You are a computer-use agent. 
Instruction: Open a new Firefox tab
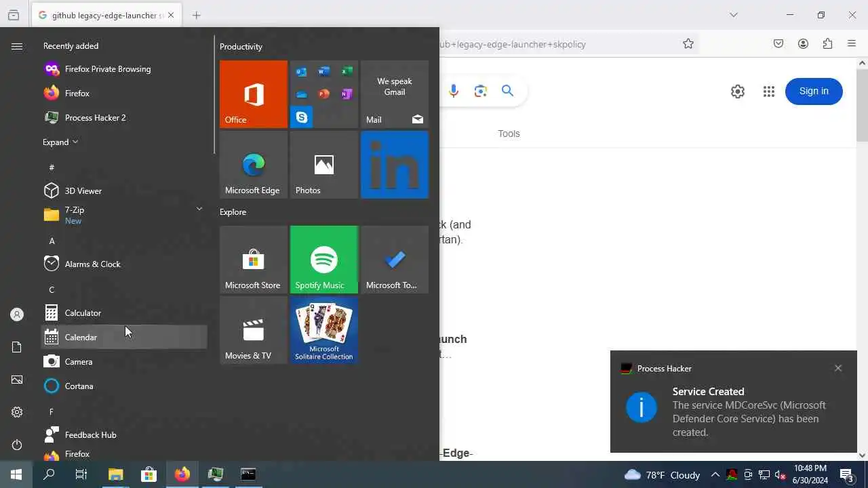click(x=197, y=15)
